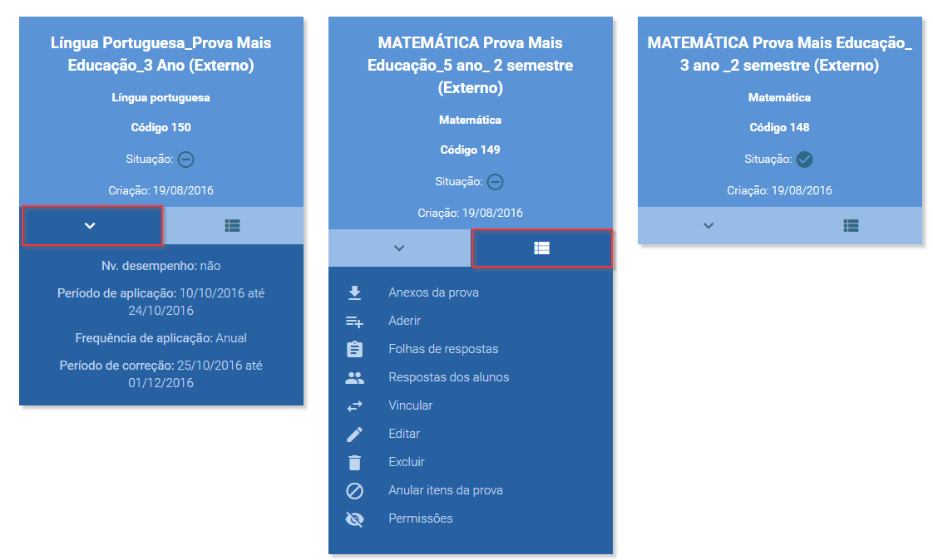Expand details chevron on Código 149 card
Screen dimensions: 933x560
click(399, 248)
